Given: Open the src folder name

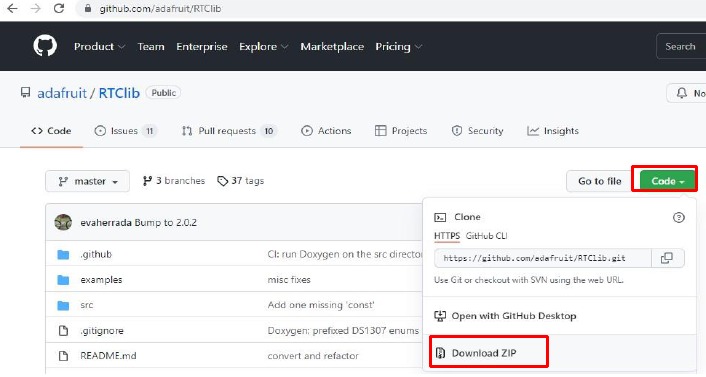Looking at the screenshot, I should (x=87, y=305).
